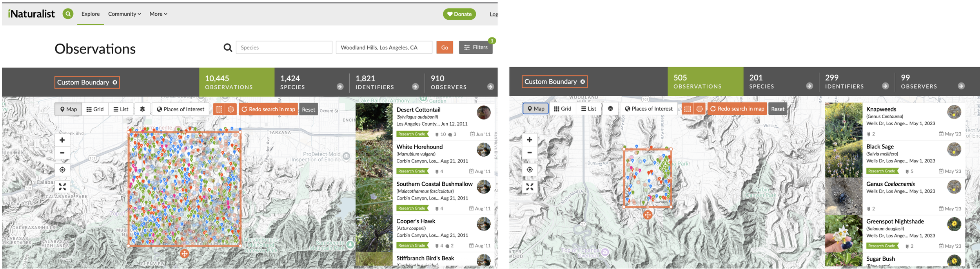Viewport: 980px width, 269px height.
Task: Click locate-me icon on right map
Action: tap(530, 170)
